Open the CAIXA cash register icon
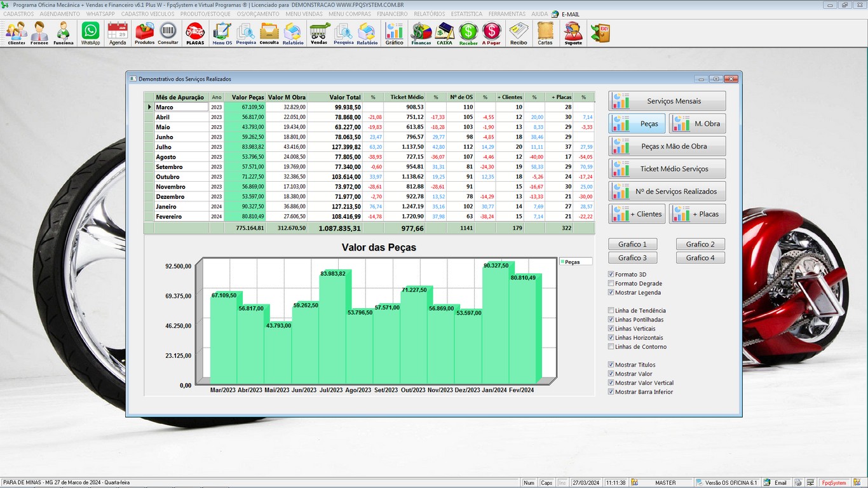This screenshot has width=868, height=488. (x=445, y=33)
